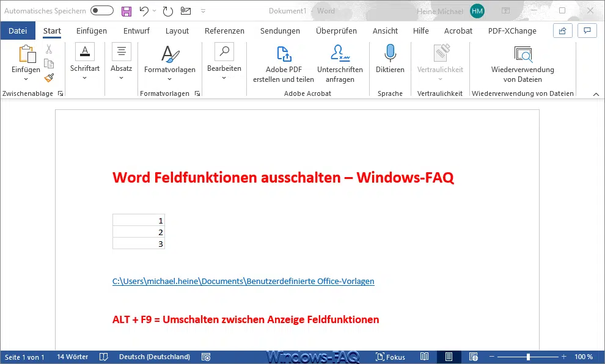Toggle the Automatisches Speichern switch
Screen dimensions: 605x364
click(101, 11)
